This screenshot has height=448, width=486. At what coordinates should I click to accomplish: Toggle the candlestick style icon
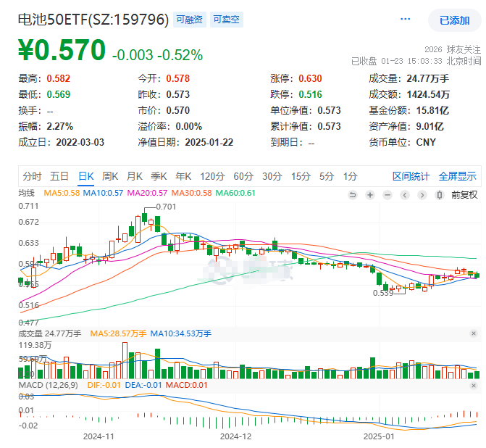click(439, 195)
